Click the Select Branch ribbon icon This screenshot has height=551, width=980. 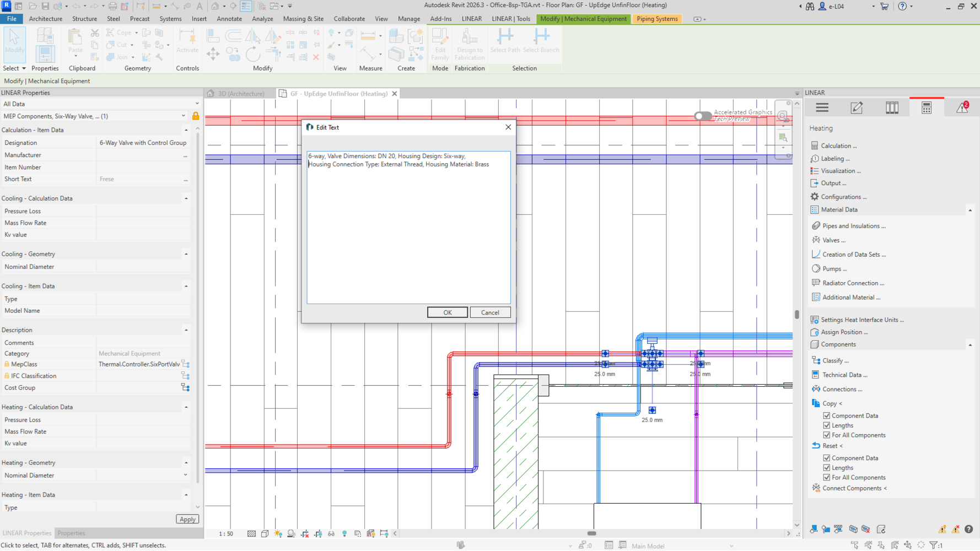click(x=541, y=40)
